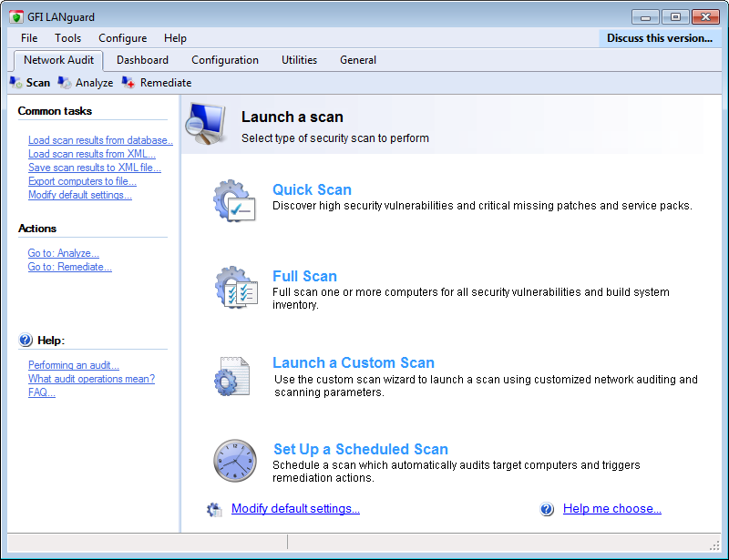Open the Configure menu

pyautogui.click(x=123, y=38)
